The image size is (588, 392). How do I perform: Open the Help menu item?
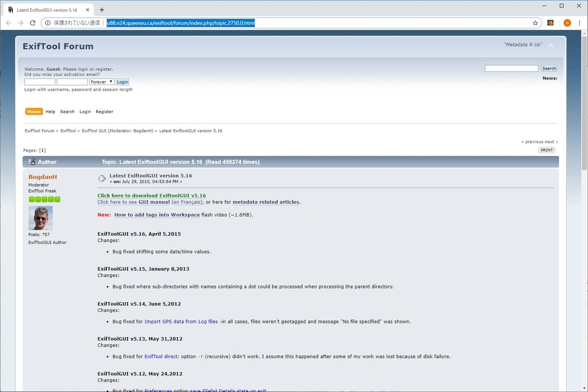point(50,112)
